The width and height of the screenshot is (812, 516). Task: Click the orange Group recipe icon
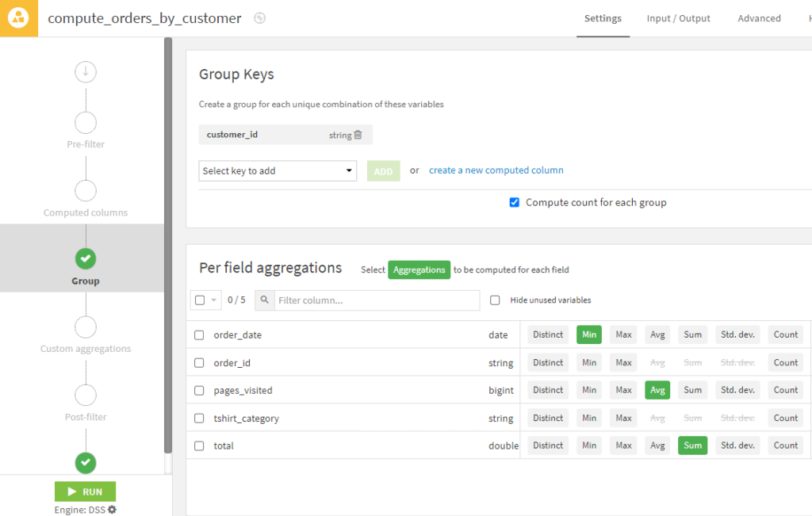point(18,18)
